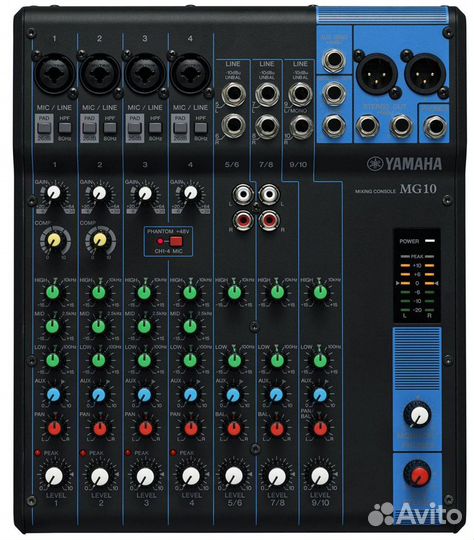Click the left XLR STEREO OUT connector
Viewport: 474px width, 540px height.
(x=377, y=75)
